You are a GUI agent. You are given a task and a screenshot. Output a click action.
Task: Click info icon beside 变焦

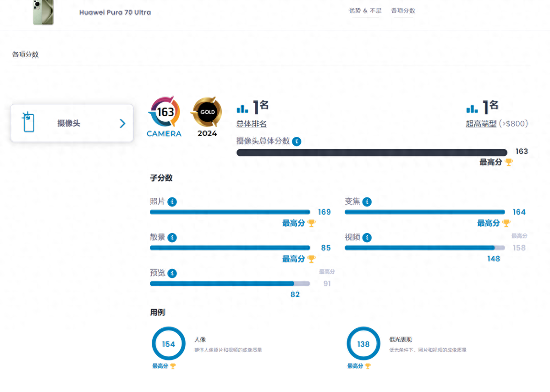[367, 202]
